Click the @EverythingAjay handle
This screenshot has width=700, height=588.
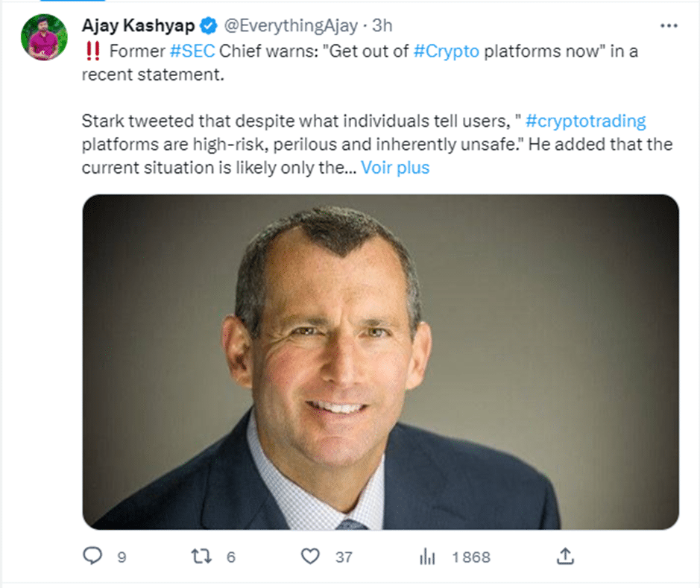tap(291, 25)
